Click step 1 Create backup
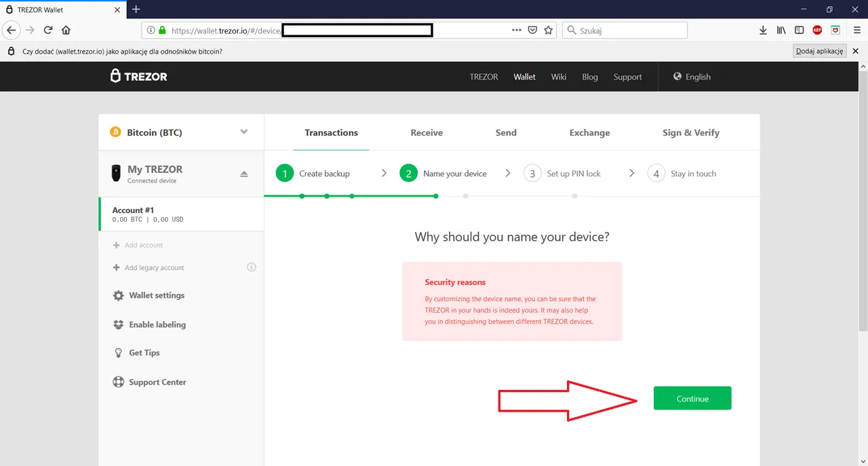The height and width of the screenshot is (466, 868). pyautogui.click(x=313, y=174)
